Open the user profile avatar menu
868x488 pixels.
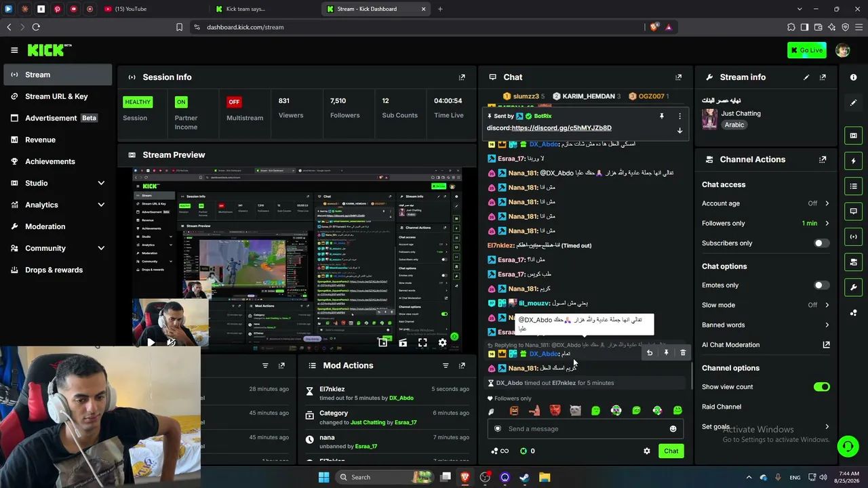(842, 50)
